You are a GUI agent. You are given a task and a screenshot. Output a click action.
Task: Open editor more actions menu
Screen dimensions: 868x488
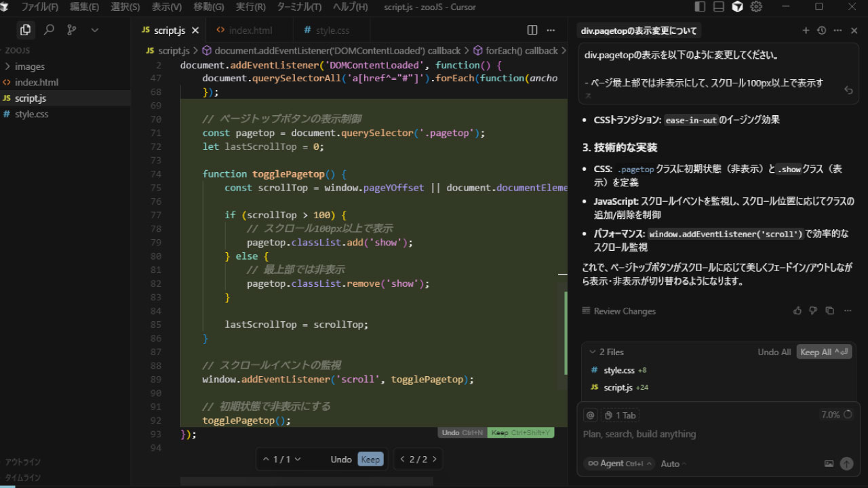[x=551, y=30]
